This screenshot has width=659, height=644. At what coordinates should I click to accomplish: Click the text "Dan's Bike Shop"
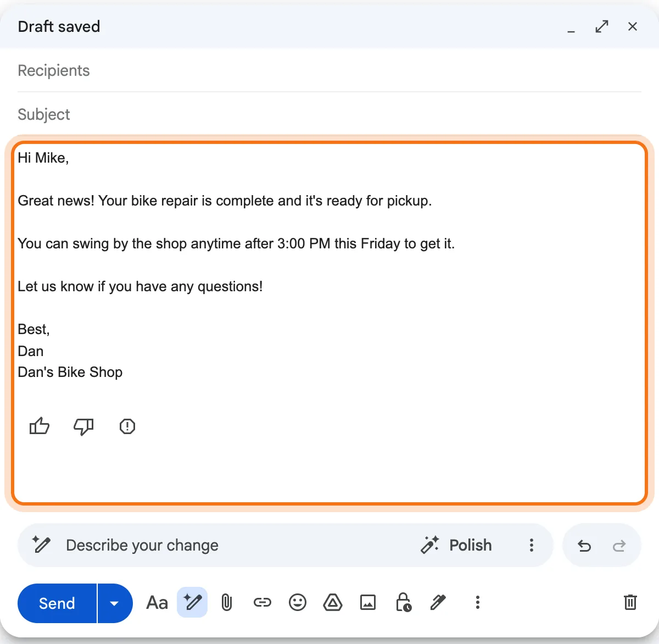click(70, 373)
